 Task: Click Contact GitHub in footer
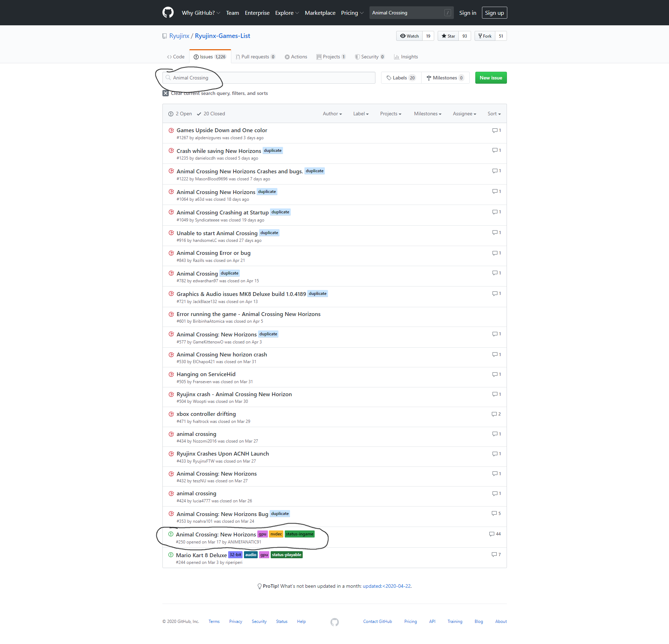378,622
